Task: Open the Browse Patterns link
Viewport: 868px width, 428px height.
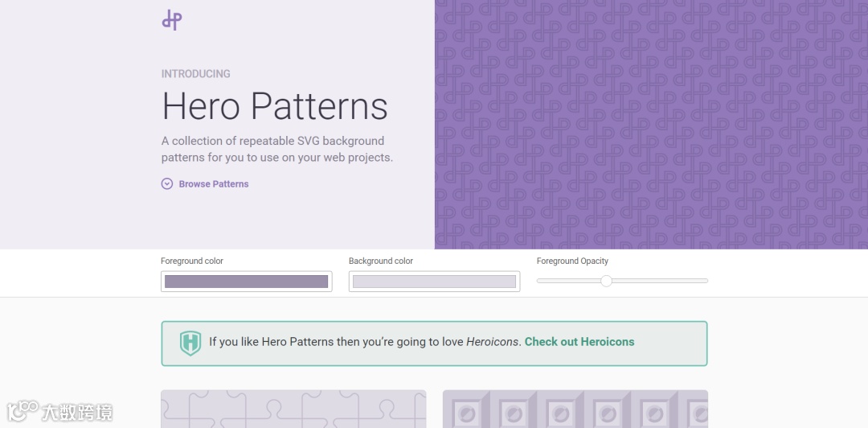Action: (x=214, y=184)
